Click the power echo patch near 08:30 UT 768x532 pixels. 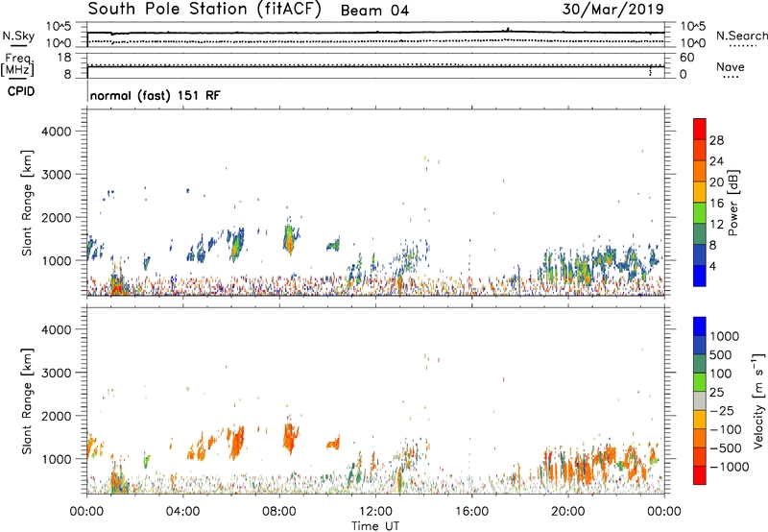(289, 238)
